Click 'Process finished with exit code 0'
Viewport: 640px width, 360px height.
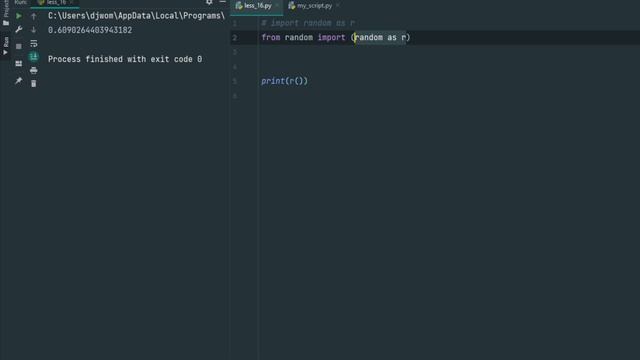point(125,59)
